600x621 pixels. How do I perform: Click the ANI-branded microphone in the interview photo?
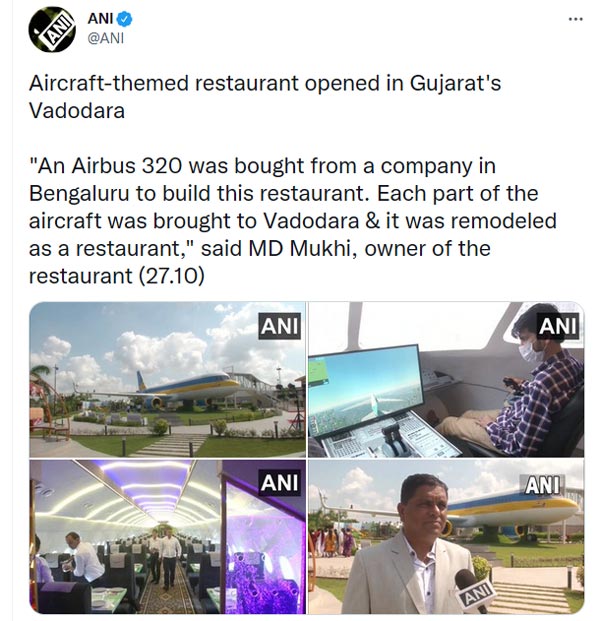coord(473,590)
